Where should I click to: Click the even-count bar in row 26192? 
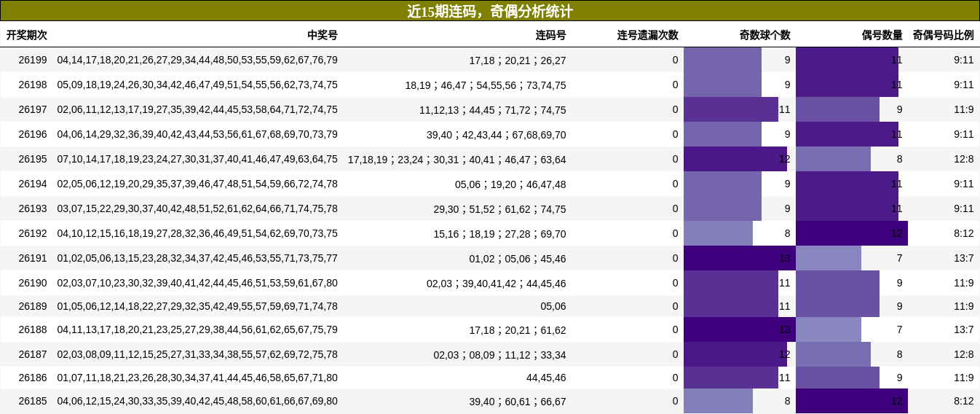pos(852,233)
